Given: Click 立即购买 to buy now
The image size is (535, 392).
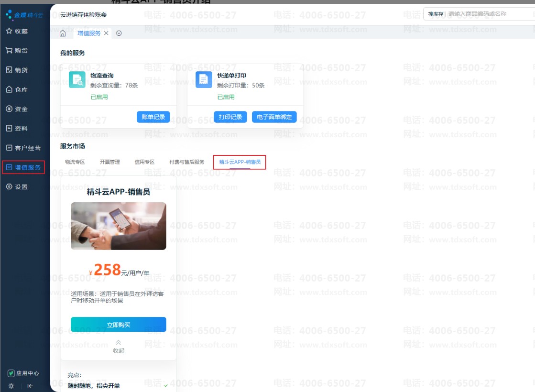Looking at the screenshot, I should click(119, 325).
